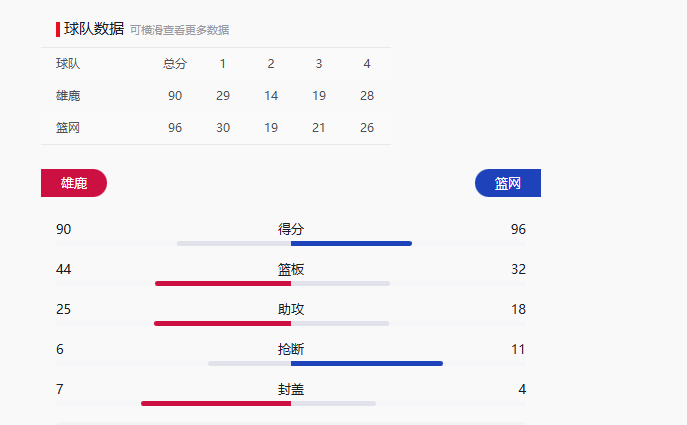This screenshot has height=425, width=687.
Task: Click 雄鹿 second quarter score 14
Action: pos(271,96)
